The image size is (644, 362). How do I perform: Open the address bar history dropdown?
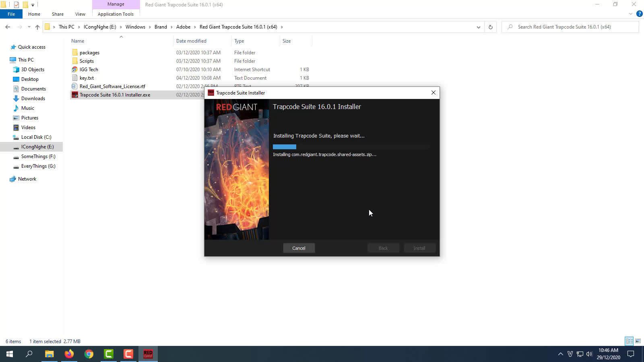478,27
